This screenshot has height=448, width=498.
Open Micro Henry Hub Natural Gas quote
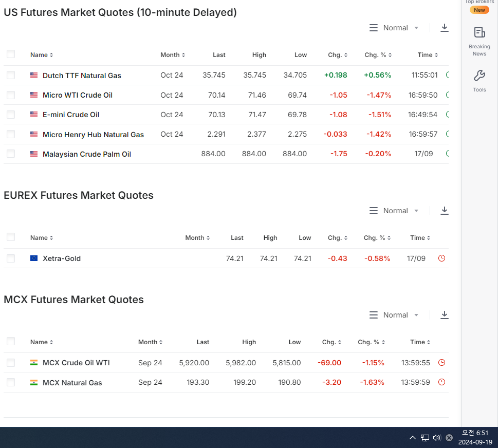[x=93, y=135]
